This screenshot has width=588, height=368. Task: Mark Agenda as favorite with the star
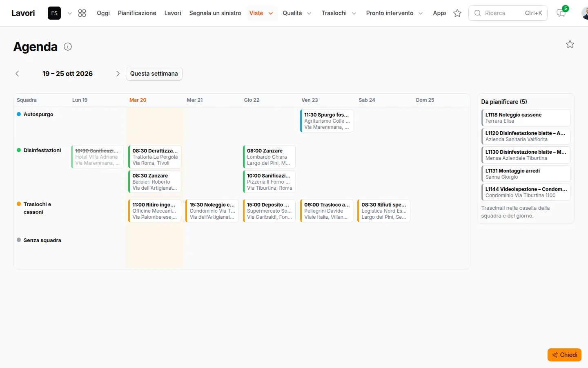pyautogui.click(x=570, y=44)
